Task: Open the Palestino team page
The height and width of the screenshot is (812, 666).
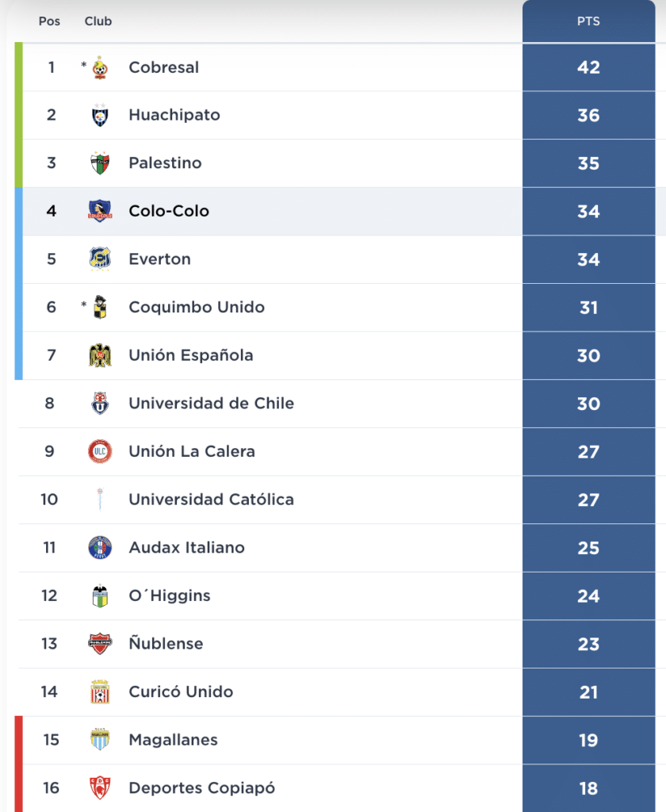Action: coord(165,163)
